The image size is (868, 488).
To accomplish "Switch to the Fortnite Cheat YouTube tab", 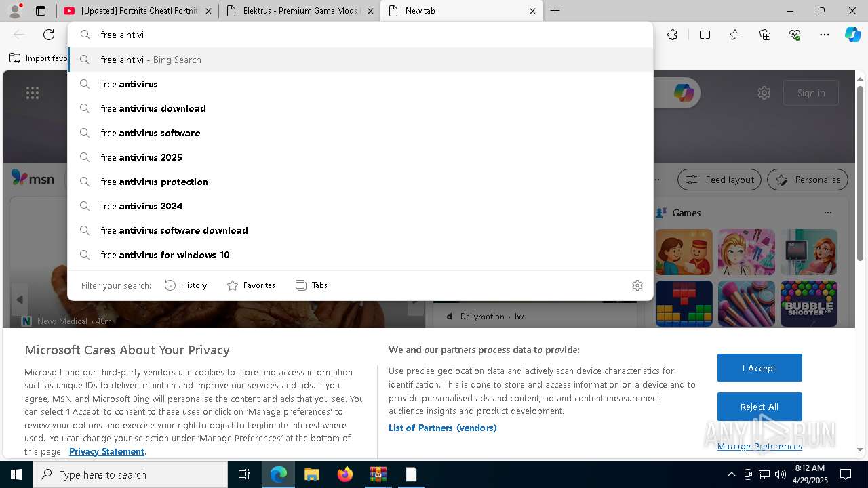I will tap(138, 11).
